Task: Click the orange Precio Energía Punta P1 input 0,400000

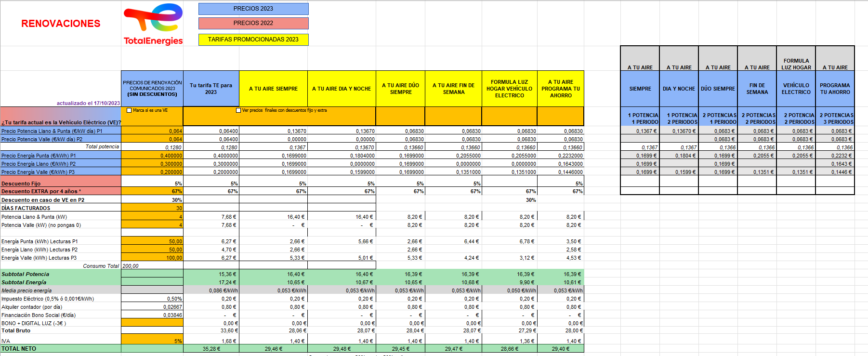Action: 152,156
